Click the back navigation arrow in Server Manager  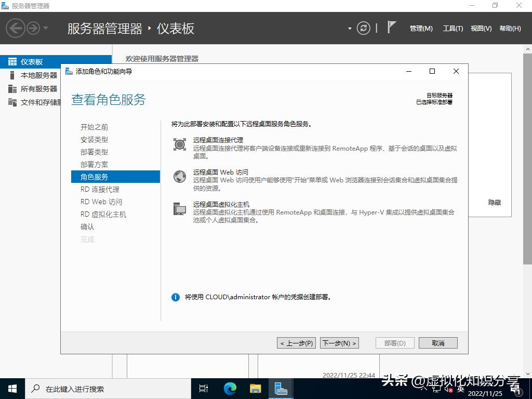coord(15,28)
